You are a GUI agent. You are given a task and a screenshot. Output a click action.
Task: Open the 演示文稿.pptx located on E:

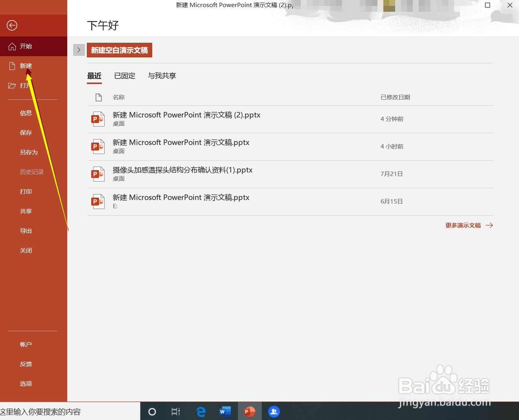pyautogui.click(x=290, y=202)
